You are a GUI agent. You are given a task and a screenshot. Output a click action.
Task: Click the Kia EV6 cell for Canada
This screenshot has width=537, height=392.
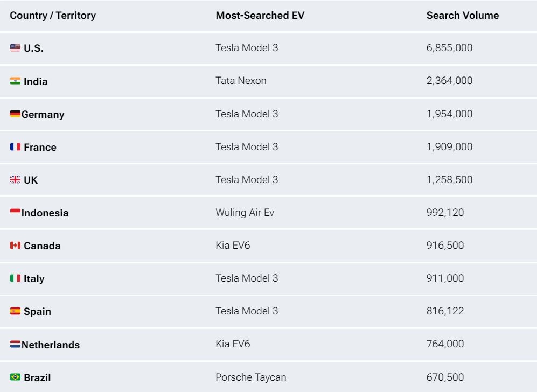click(x=233, y=245)
